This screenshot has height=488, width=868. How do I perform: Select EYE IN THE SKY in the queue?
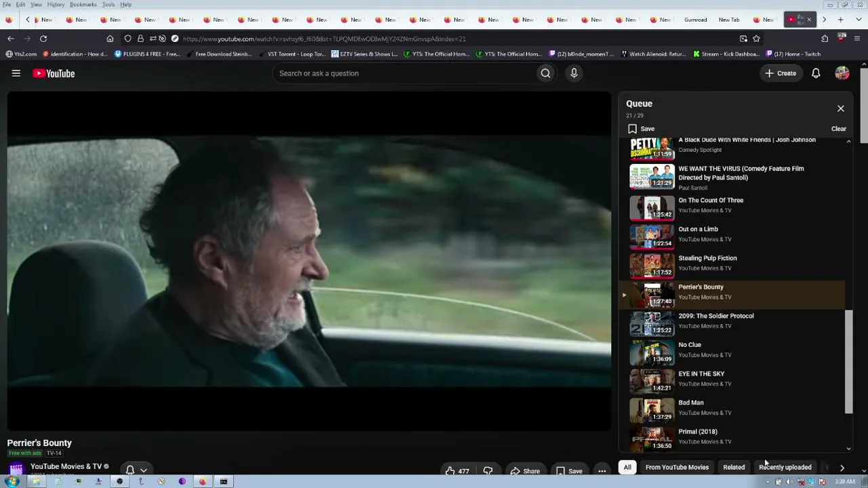click(732, 382)
